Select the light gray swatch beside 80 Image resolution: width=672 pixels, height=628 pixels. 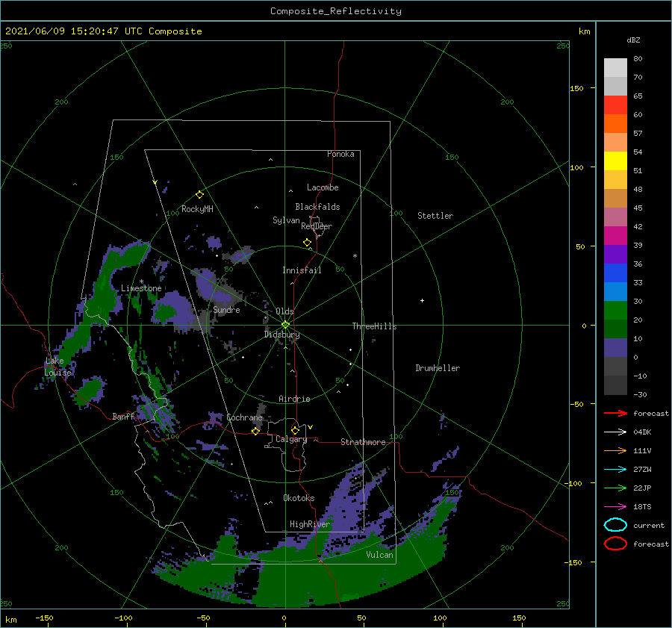click(x=615, y=68)
